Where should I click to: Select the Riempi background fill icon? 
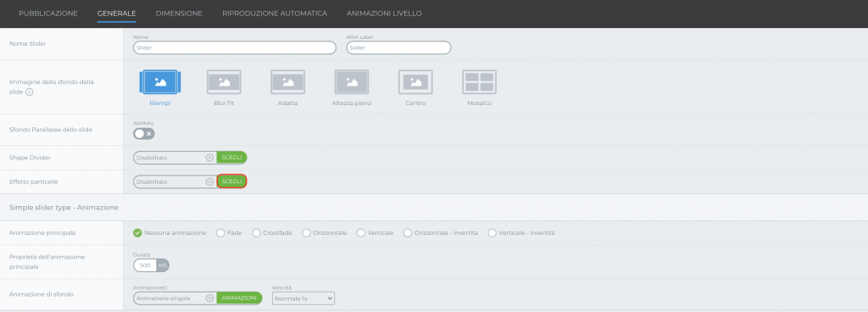[x=160, y=82]
